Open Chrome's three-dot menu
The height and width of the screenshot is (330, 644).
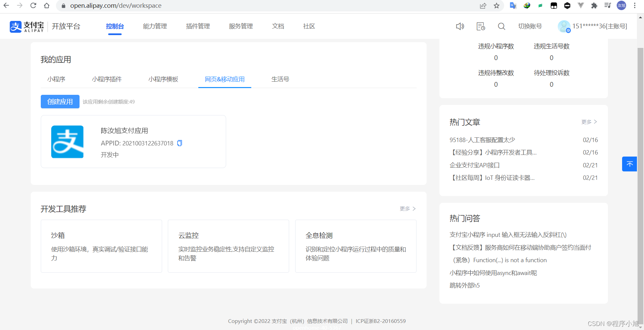coord(635,5)
